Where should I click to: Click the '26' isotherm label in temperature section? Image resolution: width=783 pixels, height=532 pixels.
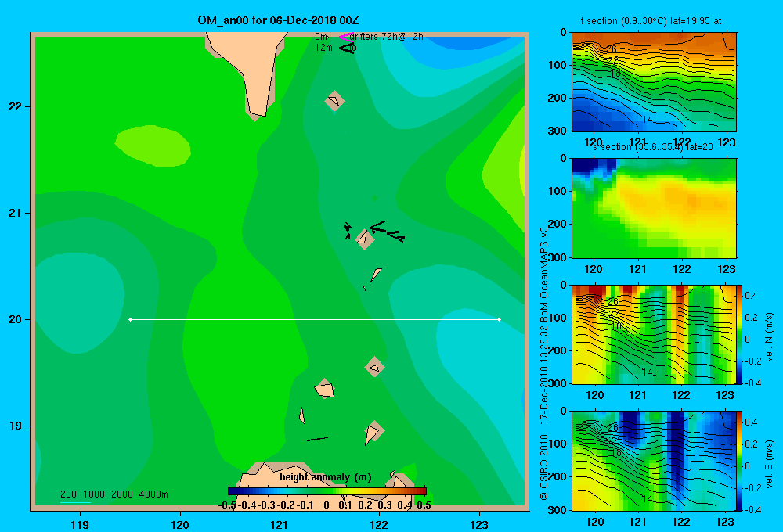tap(612, 49)
